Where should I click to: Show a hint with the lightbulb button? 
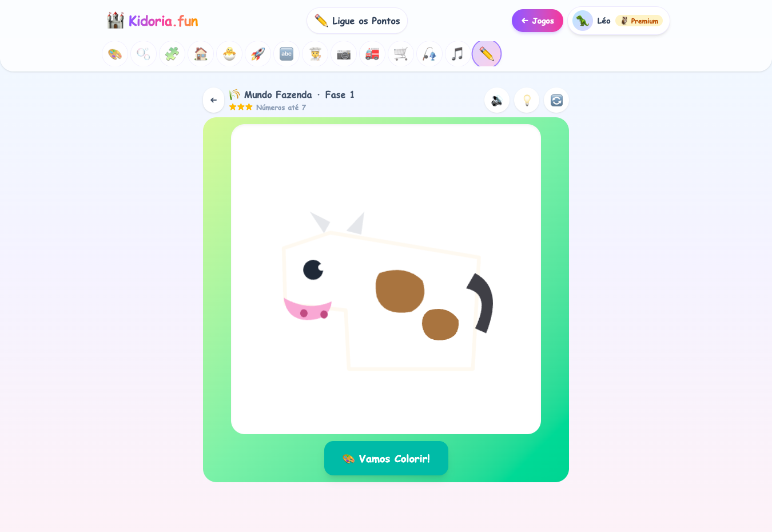click(527, 100)
